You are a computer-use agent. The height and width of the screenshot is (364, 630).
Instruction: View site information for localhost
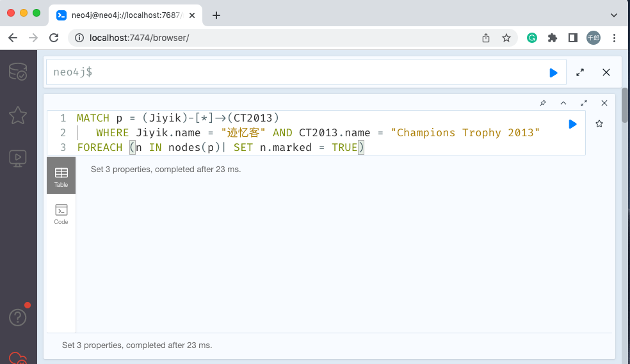click(x=79, y=38)
